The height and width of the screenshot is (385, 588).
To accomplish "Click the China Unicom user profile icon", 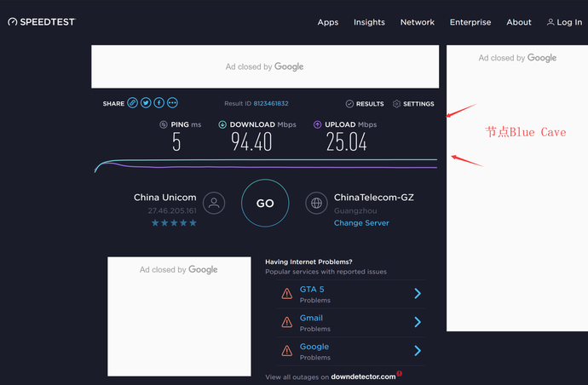I will [x=215, y=203].
